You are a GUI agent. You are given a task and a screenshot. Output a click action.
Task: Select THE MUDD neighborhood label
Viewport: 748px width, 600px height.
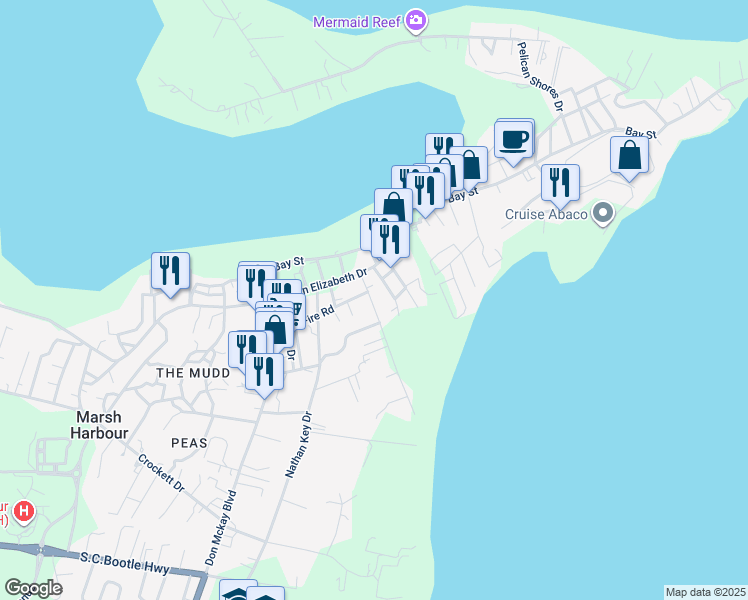(x=186, y=372)
